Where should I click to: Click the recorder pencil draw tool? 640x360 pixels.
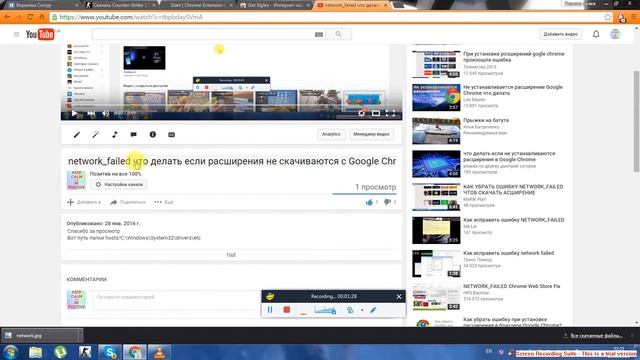pyautogui.click(x=373, y=310)
